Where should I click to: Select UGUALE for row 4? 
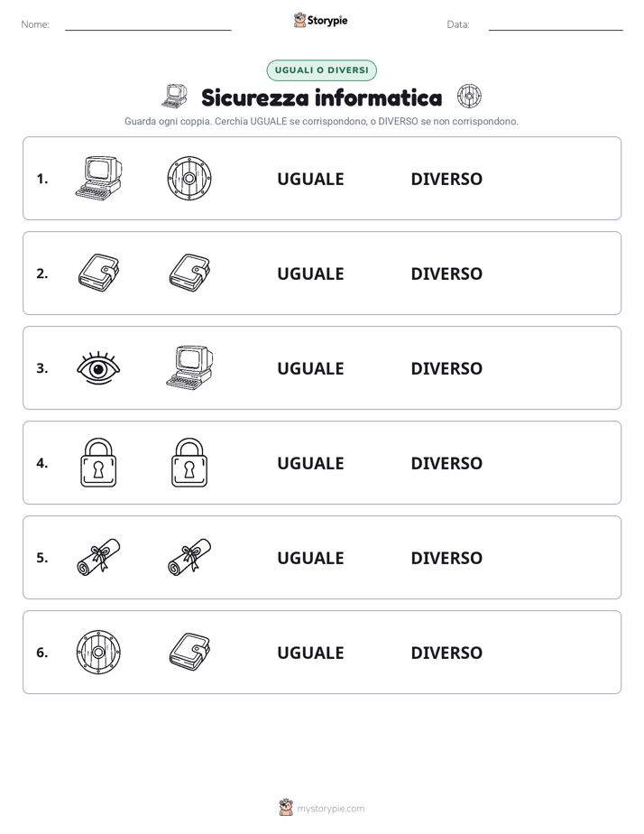point(310,463)
